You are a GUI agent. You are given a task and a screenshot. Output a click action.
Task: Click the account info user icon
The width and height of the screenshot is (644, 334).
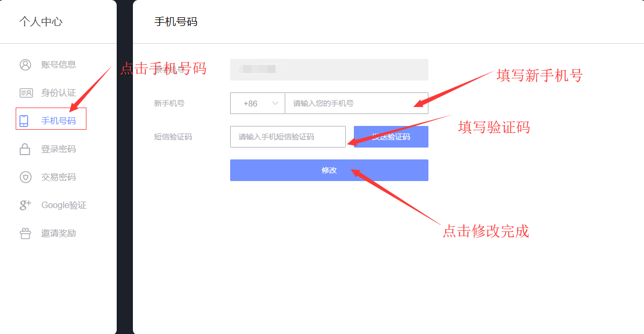click(25, 65)
